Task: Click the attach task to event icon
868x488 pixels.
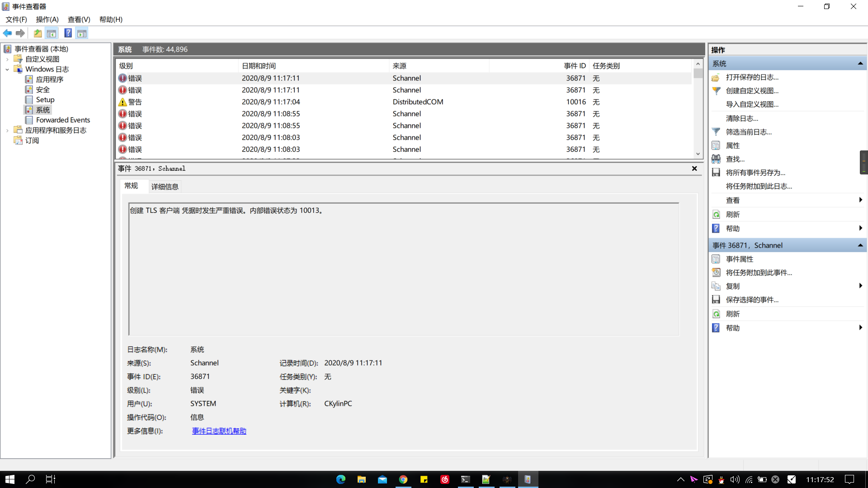Action: pos(716,272)
